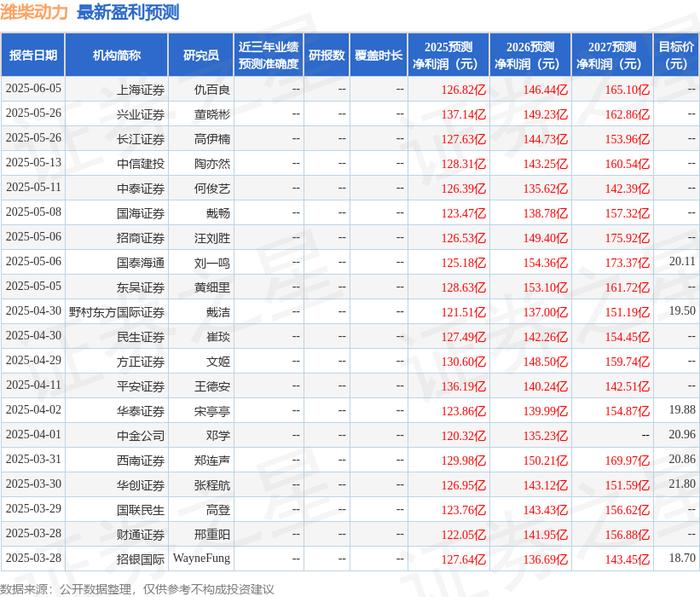Viewport: 700px width, 597px height.
Task: Click the 最新盈利预测 title text
Action: click(x=128, y=12)
